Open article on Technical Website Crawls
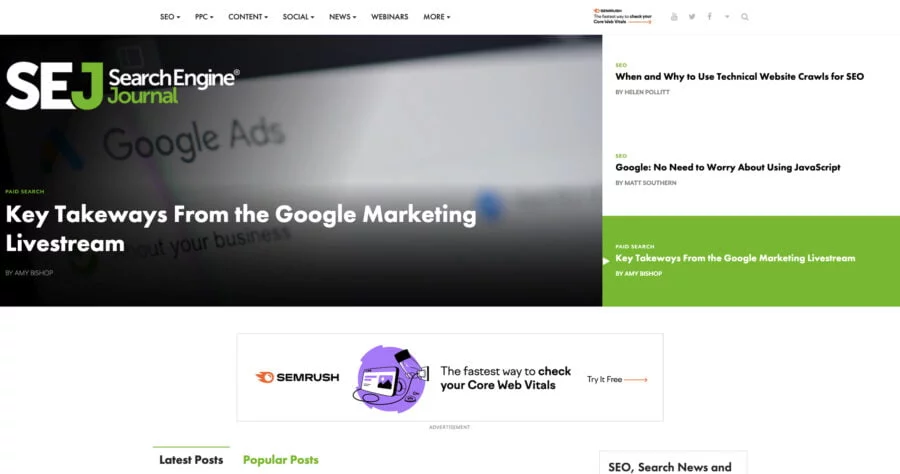The width and height of the screenshot is (900, 474). click(x=739, y=76)
